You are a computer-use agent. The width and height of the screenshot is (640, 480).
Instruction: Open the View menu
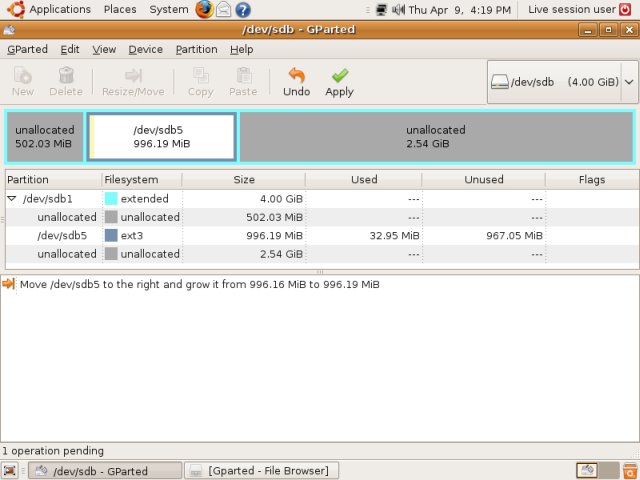[104, 49]
